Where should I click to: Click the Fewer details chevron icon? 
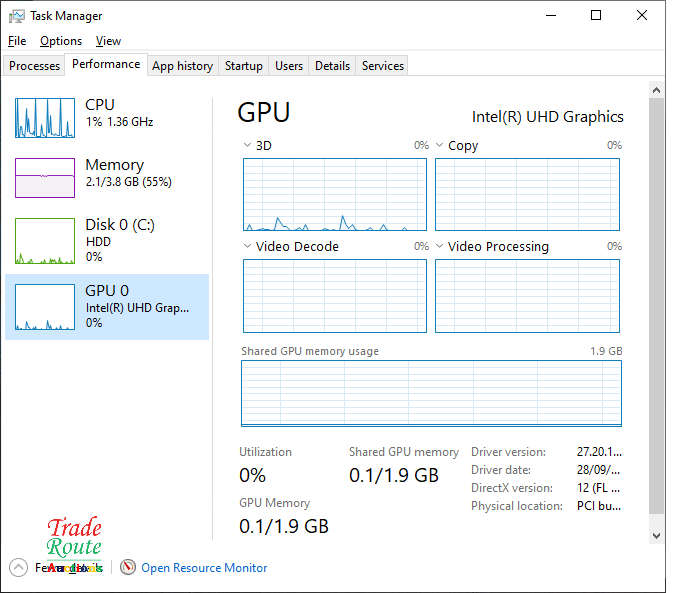tap(19, 567)
